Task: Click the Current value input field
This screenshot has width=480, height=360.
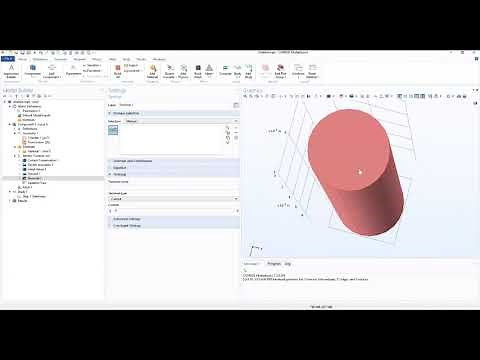Action: (x=174, y=211)
